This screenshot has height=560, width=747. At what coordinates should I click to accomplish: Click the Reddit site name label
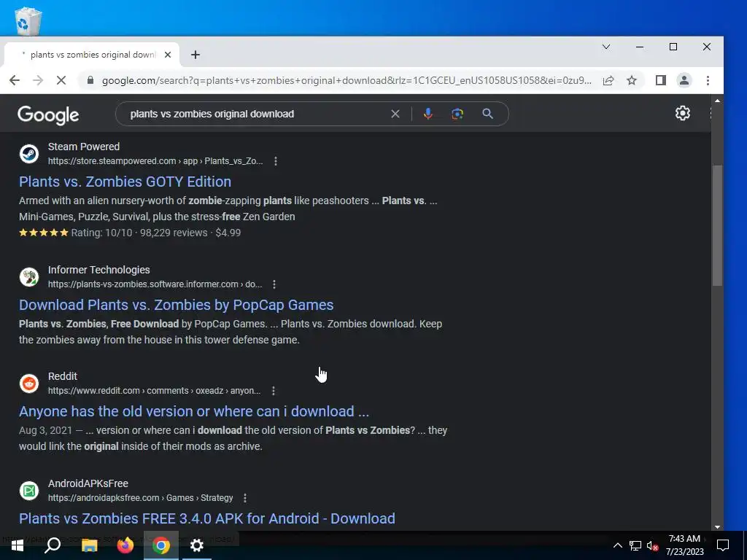click(63, 376)
